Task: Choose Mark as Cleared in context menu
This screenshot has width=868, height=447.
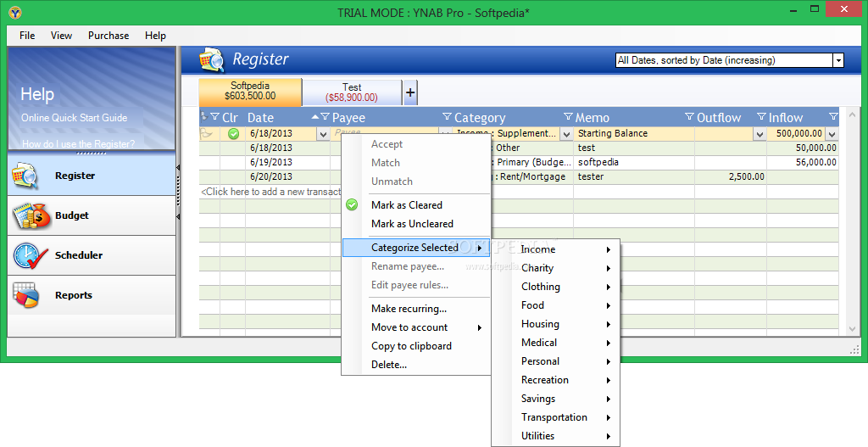Action: [x=416, y=205]
